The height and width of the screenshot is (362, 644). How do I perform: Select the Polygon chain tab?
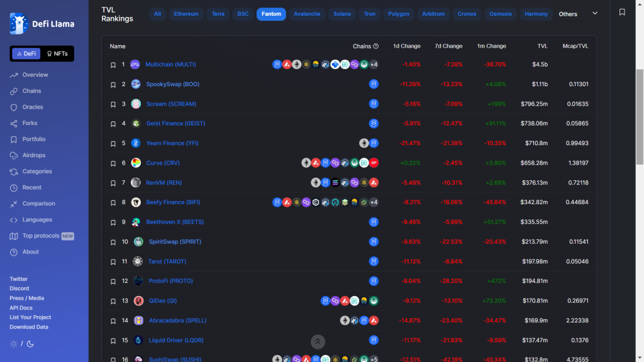point(399,14)
